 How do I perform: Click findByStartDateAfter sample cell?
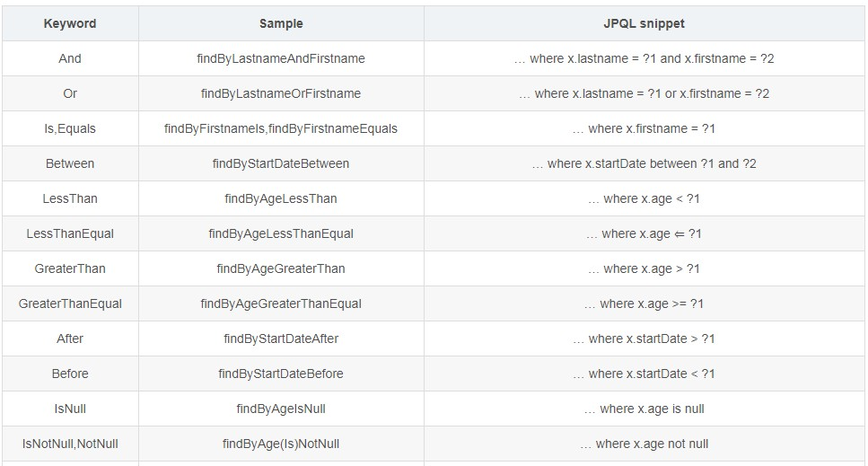tap(281, 339)
